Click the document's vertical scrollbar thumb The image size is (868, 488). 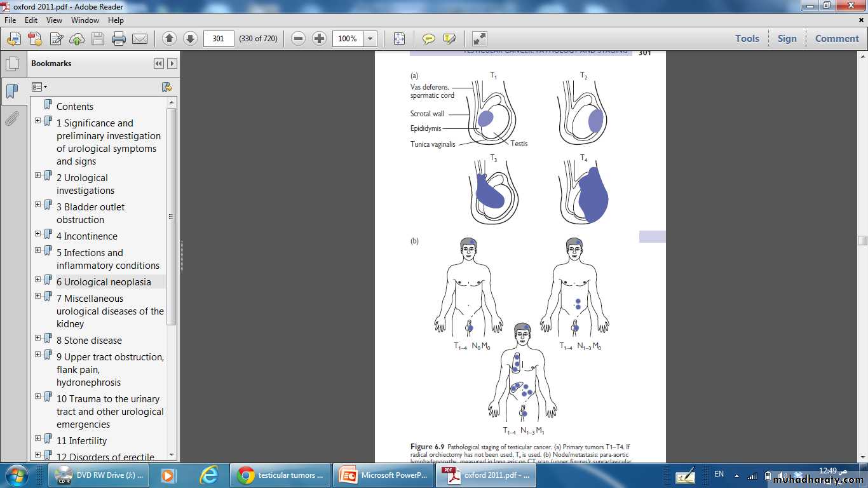pyautogui.click(x=862, y=240)
